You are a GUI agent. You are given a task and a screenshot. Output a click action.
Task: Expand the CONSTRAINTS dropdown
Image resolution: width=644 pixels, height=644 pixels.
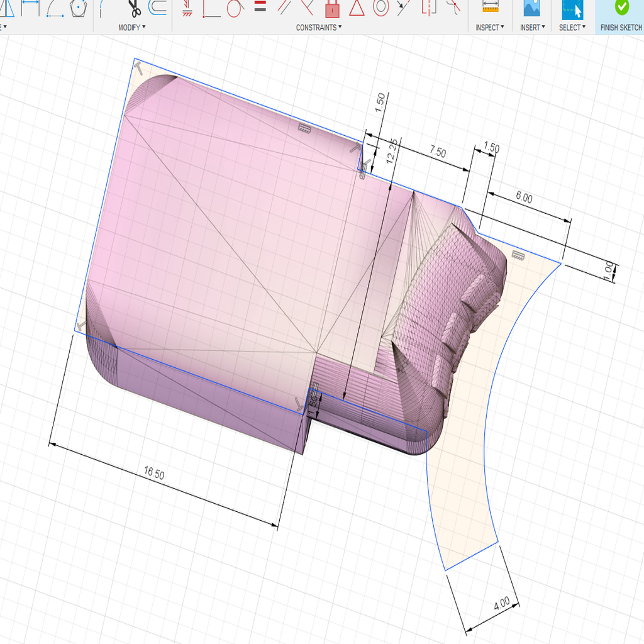(319, 28)
